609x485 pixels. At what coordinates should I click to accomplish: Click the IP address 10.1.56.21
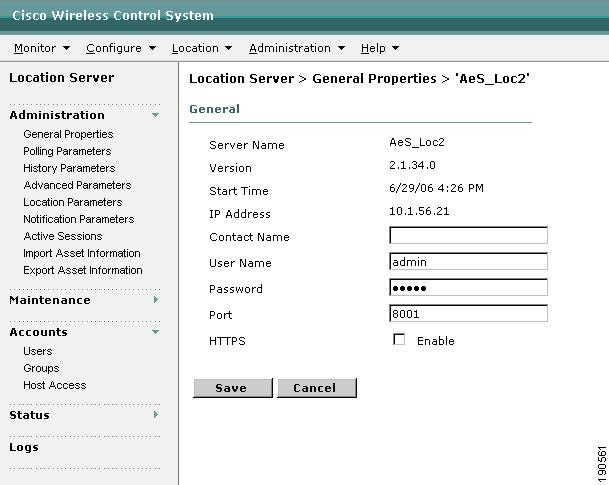419,211
